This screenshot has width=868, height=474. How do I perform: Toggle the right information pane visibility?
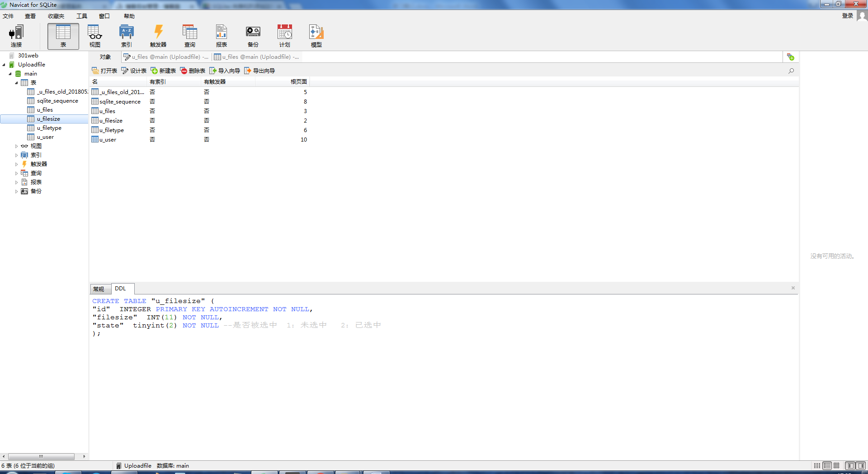pyautogui.click(x=861, y=465)
